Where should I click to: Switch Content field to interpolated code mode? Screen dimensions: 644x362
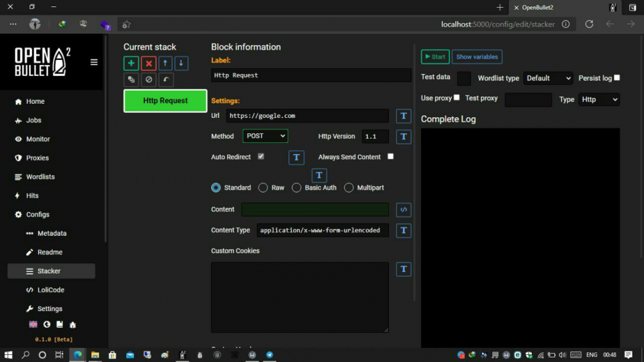tap(404, 209)
